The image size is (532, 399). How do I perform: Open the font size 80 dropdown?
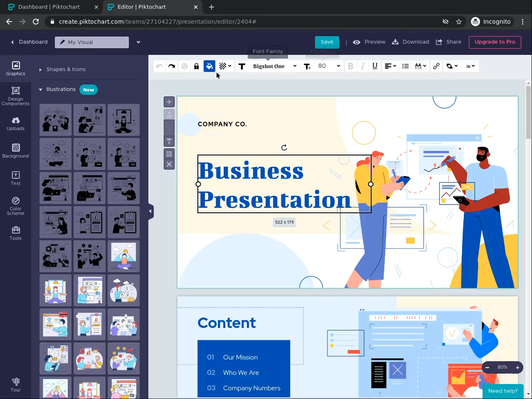[329, 66]
